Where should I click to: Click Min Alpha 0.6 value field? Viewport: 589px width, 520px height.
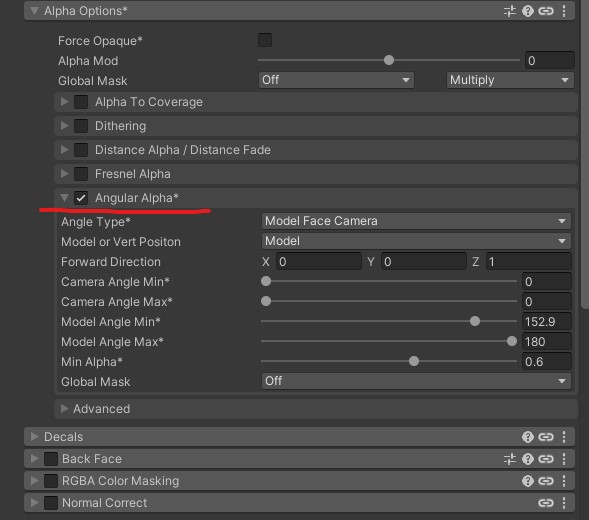point(547,361)
